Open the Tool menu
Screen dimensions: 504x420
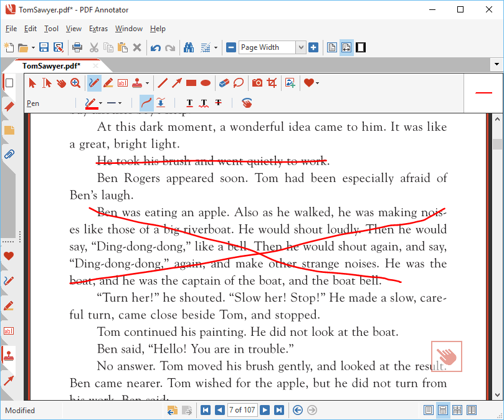pyautogui.click(x=52, y=29)
